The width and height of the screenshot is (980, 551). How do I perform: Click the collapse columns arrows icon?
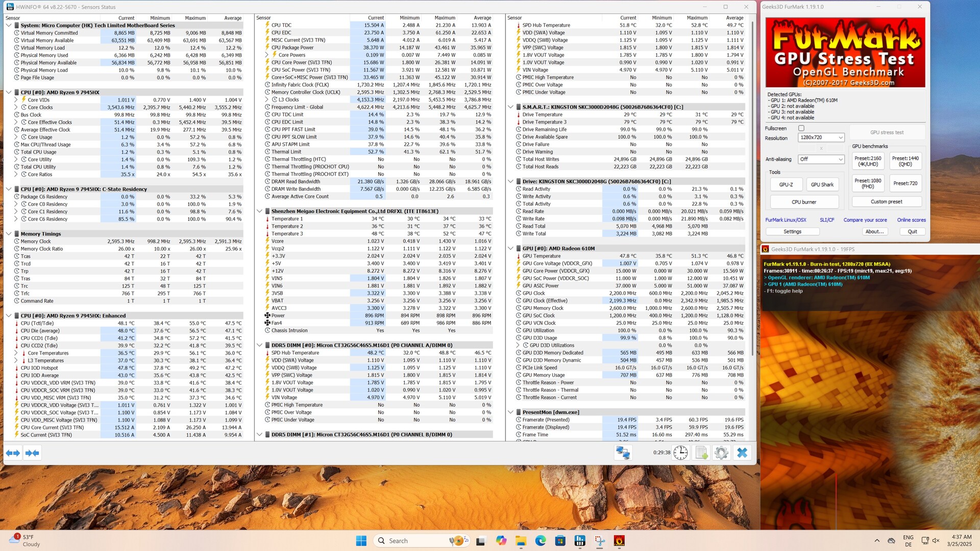[x=32, y=453]
